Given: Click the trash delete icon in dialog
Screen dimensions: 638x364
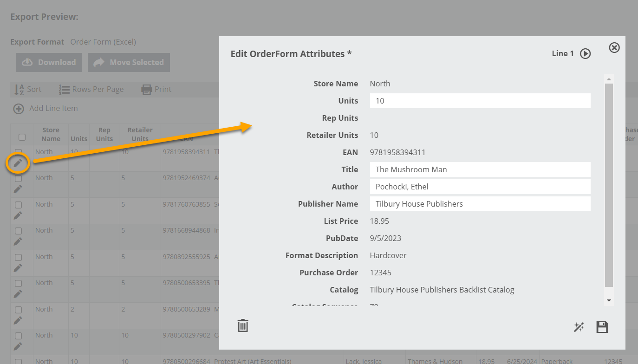Looking at the screenshot, I should pyautogui.click(x=243, y=326).
